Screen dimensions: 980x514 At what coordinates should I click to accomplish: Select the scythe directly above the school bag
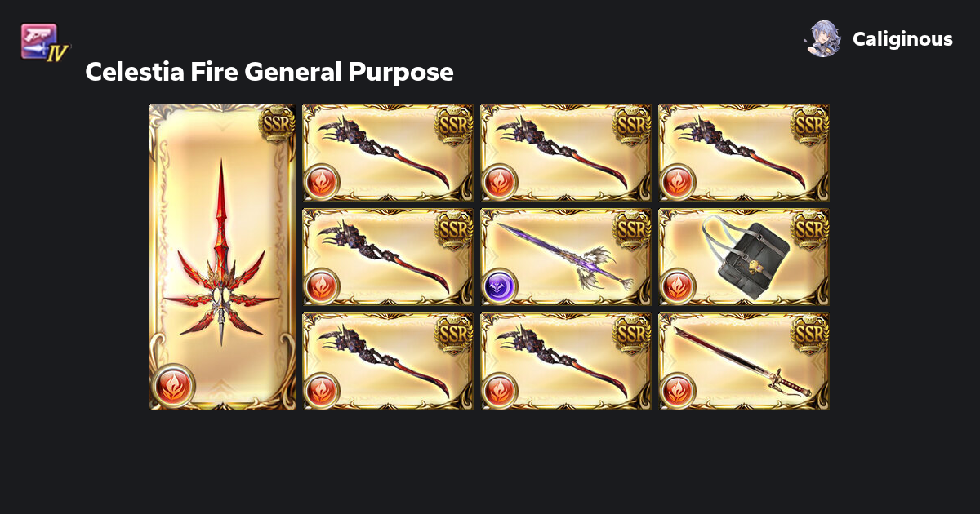[x=744, y=153]
